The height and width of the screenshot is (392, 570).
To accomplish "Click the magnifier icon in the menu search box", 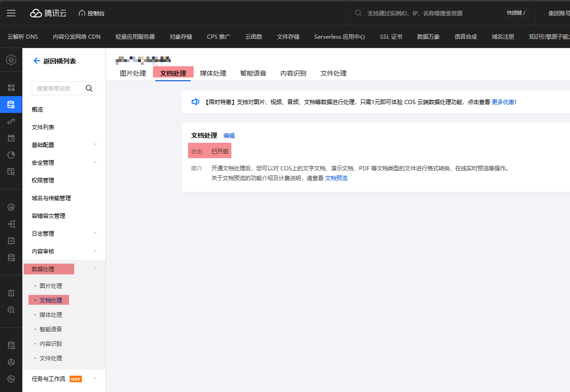I will pyautogui.click(x=89, y=88).
